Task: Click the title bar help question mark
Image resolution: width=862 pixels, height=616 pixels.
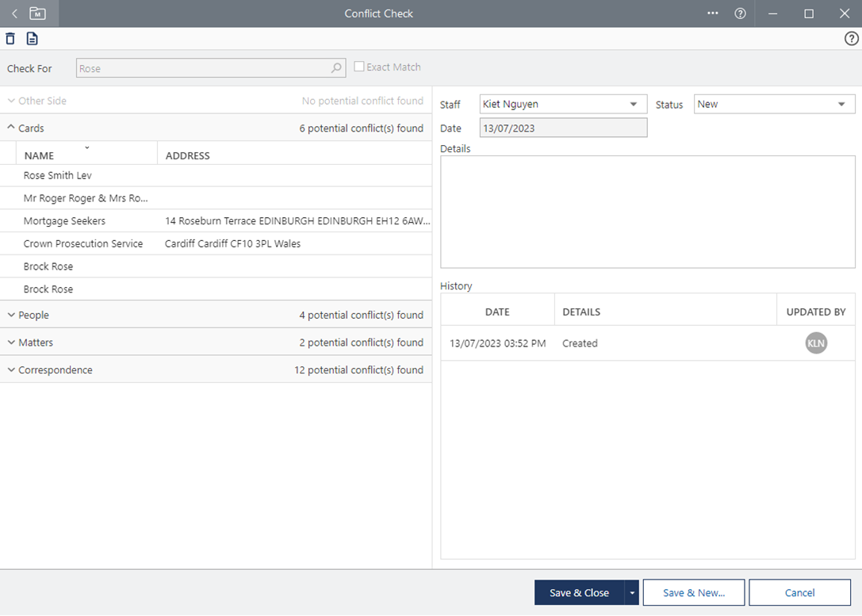Action: (x=740, y=13)
